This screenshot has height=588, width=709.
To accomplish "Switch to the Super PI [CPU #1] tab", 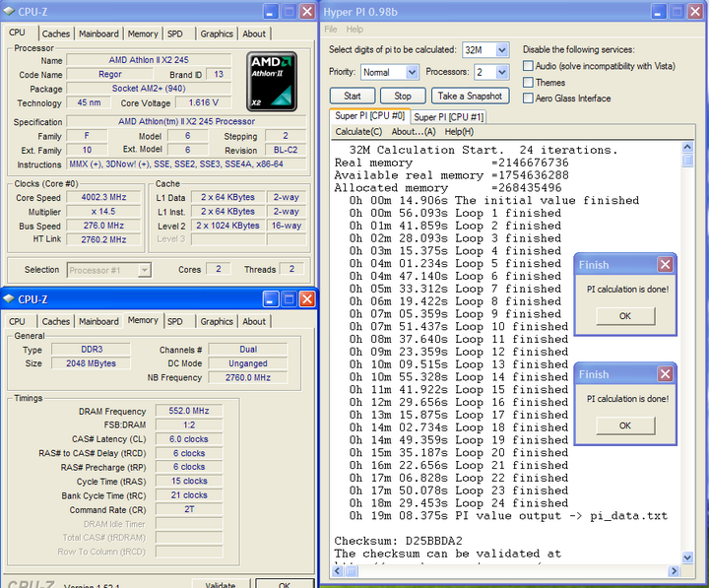I will tap(449, 116).
